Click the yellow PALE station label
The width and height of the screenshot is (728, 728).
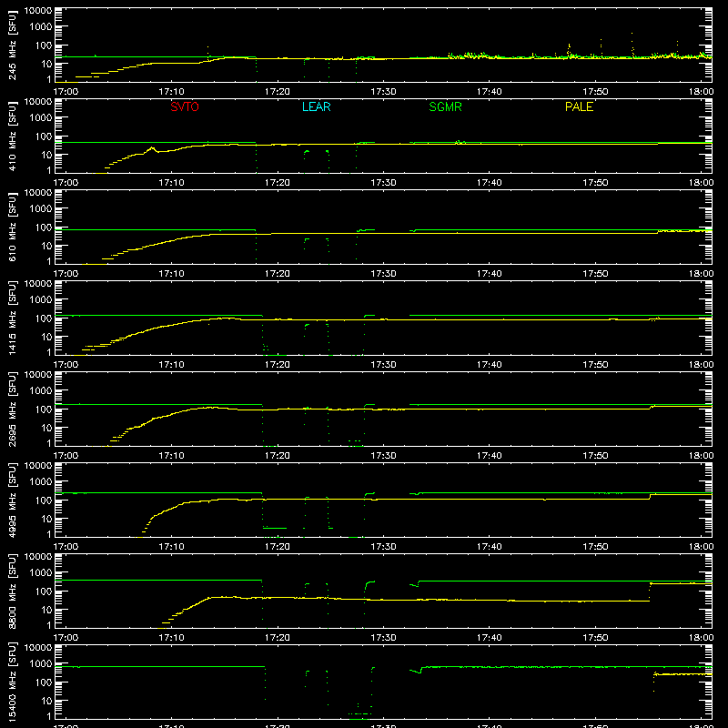click(579, 106)
